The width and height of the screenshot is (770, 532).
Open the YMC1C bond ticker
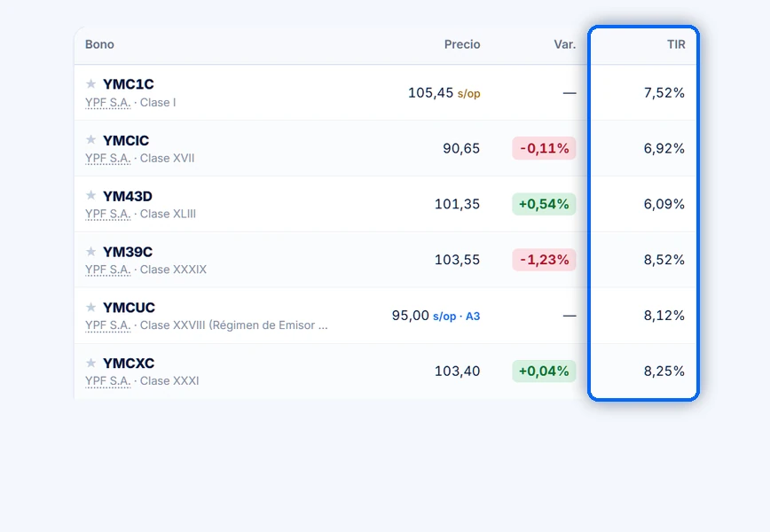pyautogui.click(x=128, y=84)
